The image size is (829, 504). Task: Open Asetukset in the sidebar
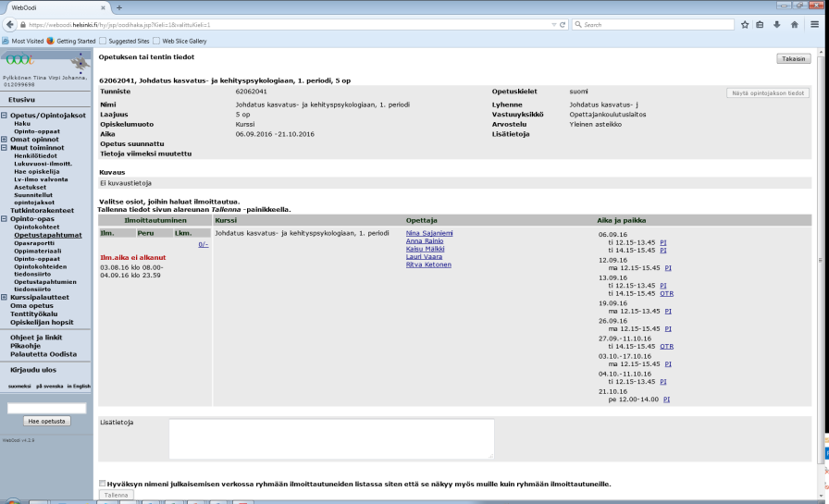[x=30, y=187]
